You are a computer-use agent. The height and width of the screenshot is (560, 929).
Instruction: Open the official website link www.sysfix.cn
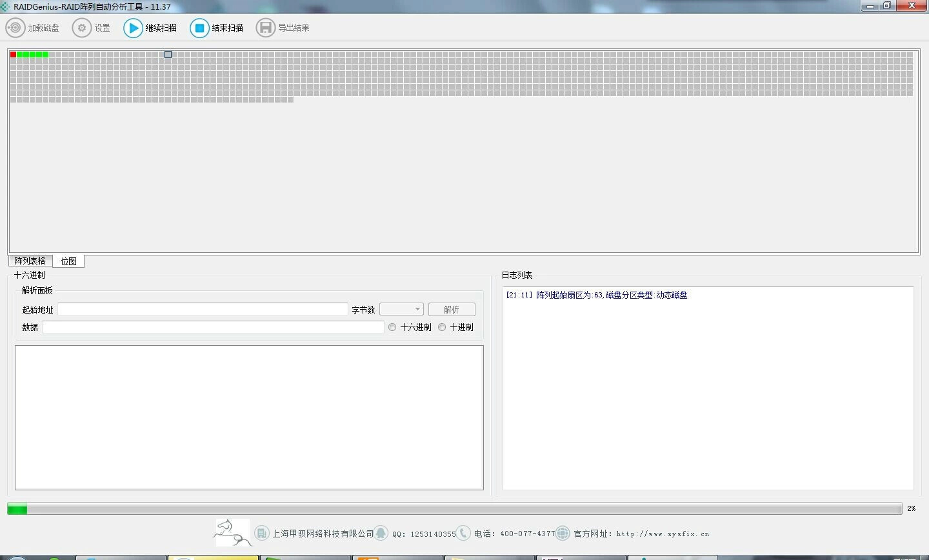(x=663, y=534)
